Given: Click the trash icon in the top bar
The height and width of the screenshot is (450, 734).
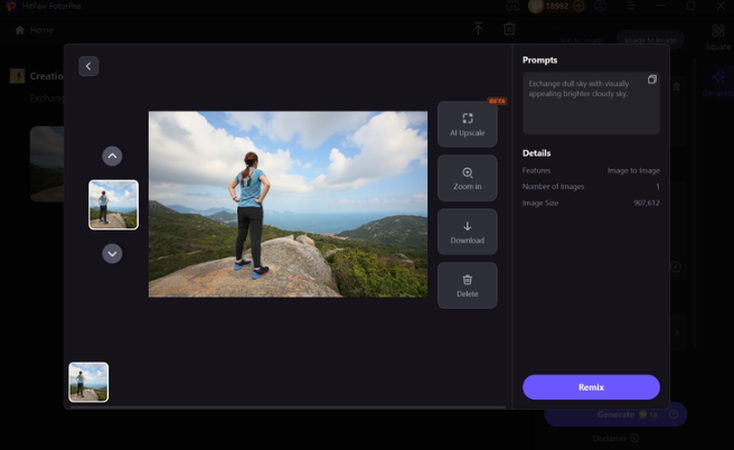Looking at the screenshot, I should click(x=510, y=29).
